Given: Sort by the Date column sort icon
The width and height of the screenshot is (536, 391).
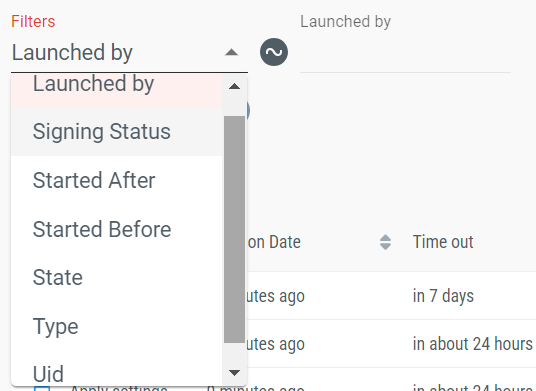Looking at the screenshot, I should tap(385, 242).
